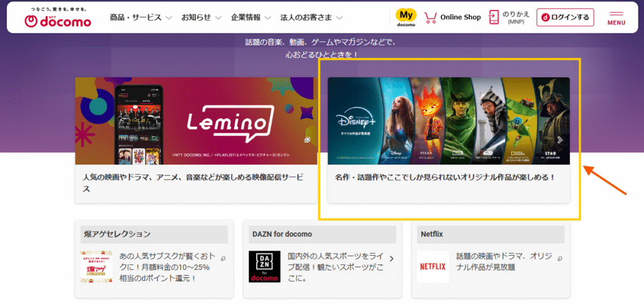Open the hamburger MENU icon

tap(616, 18)
